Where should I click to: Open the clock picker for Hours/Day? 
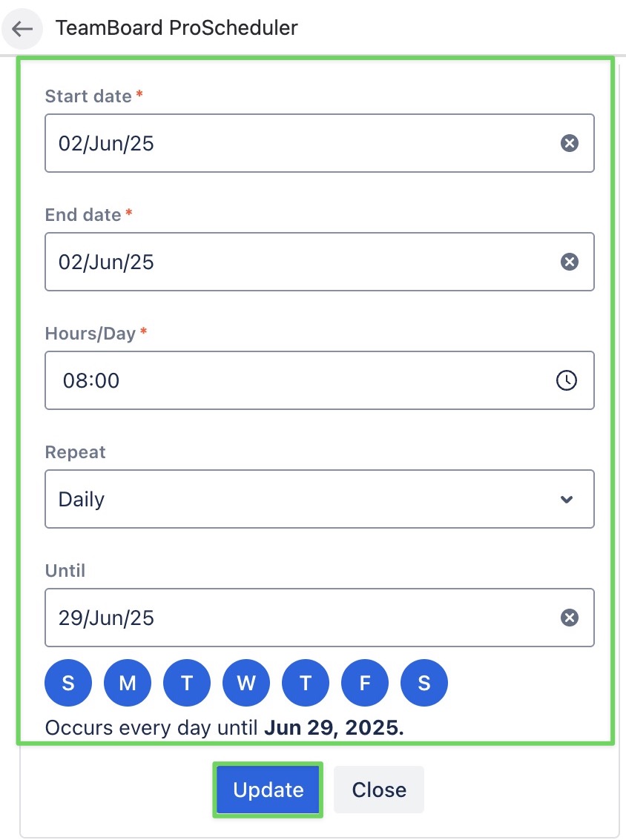[567, 380]
